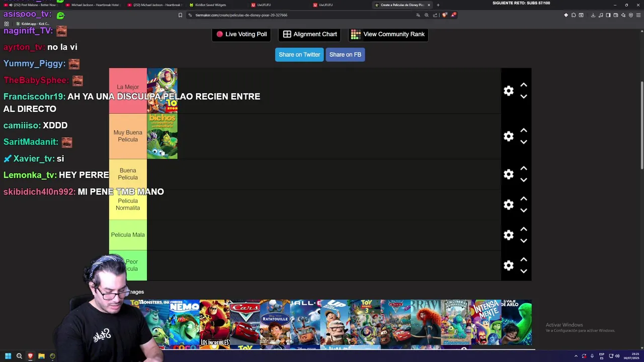Bookmark this page icon in address bar
The image size is (644, 362).
tap(180, 15)
